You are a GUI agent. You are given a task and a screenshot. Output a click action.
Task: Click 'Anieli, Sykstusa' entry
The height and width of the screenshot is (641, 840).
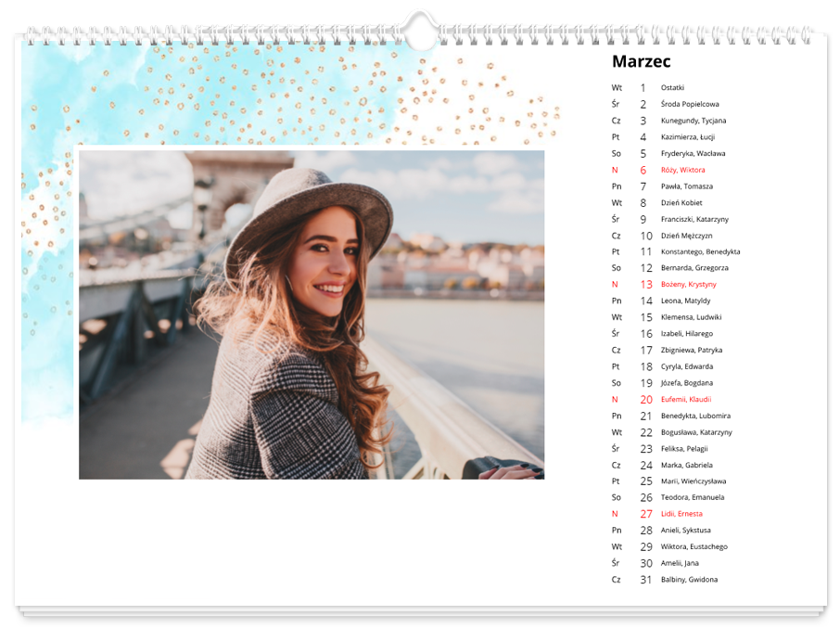686,531
